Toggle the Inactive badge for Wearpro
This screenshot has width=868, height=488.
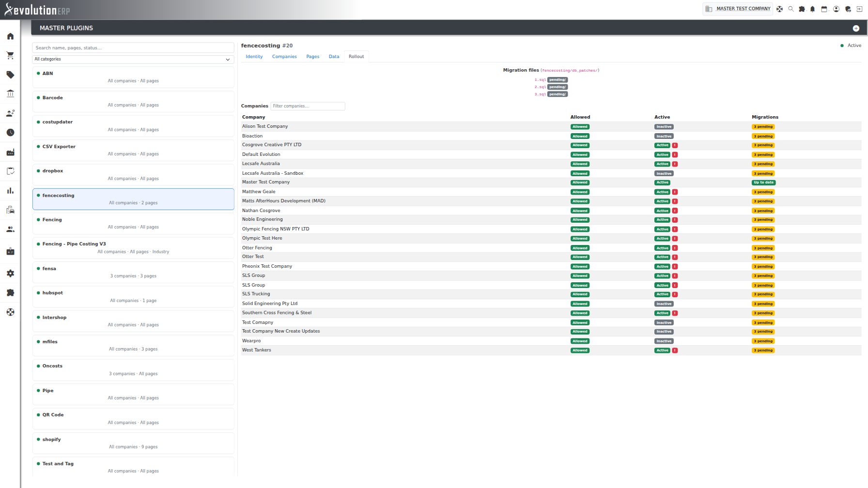point(664,341)
